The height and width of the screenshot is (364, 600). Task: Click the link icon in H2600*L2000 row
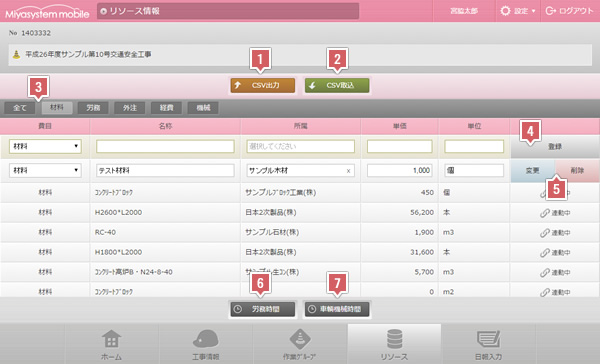[545, 213]
